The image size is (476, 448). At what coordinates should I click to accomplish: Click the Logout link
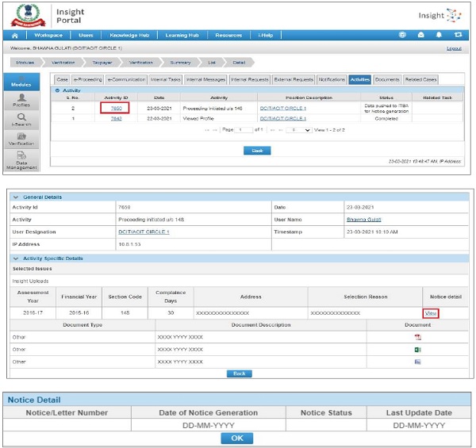pyautogui.click(x=454, y=48)
